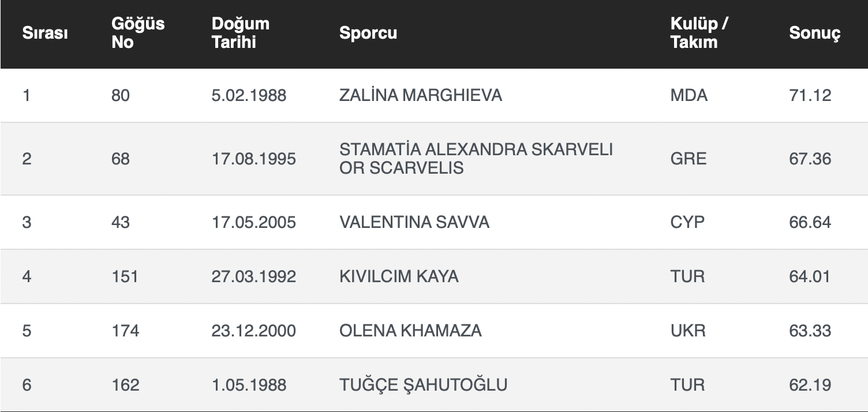Open athlete OLENA KHAMAZA entry

click(410, 331)
